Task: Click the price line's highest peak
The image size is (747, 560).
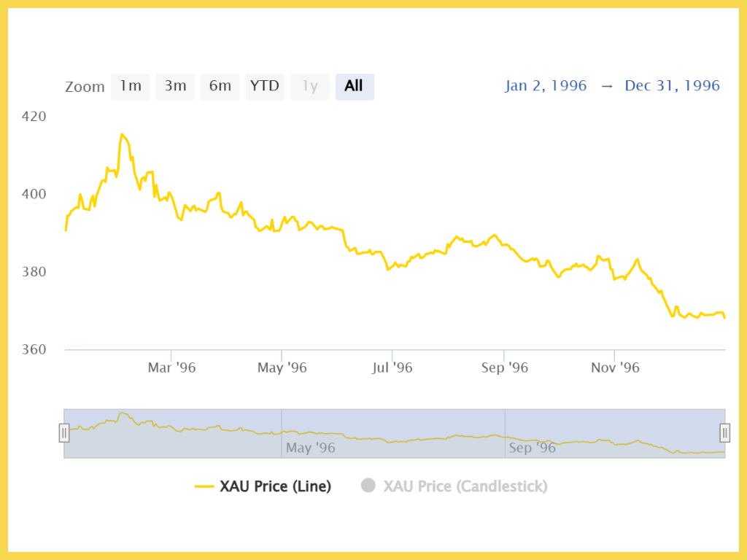Action: pos(121,134)
